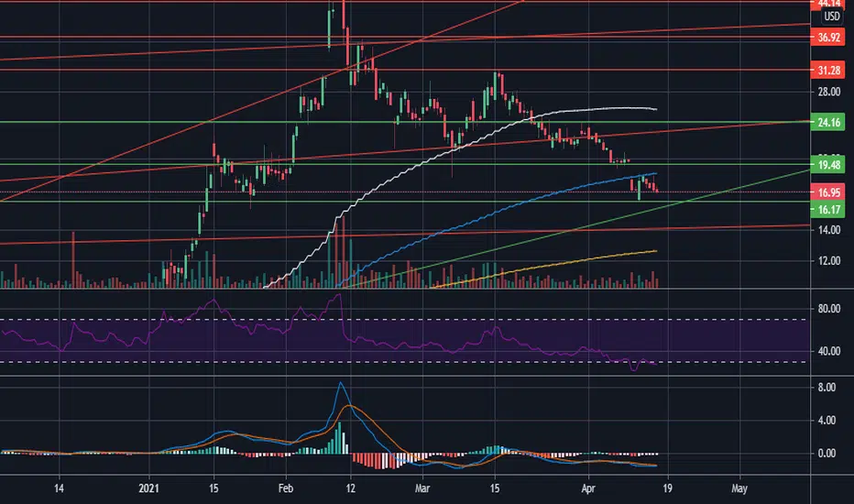Screen dimensions: 854x504
Task: Click the Feb time axis label
Action: coord(285,488)
